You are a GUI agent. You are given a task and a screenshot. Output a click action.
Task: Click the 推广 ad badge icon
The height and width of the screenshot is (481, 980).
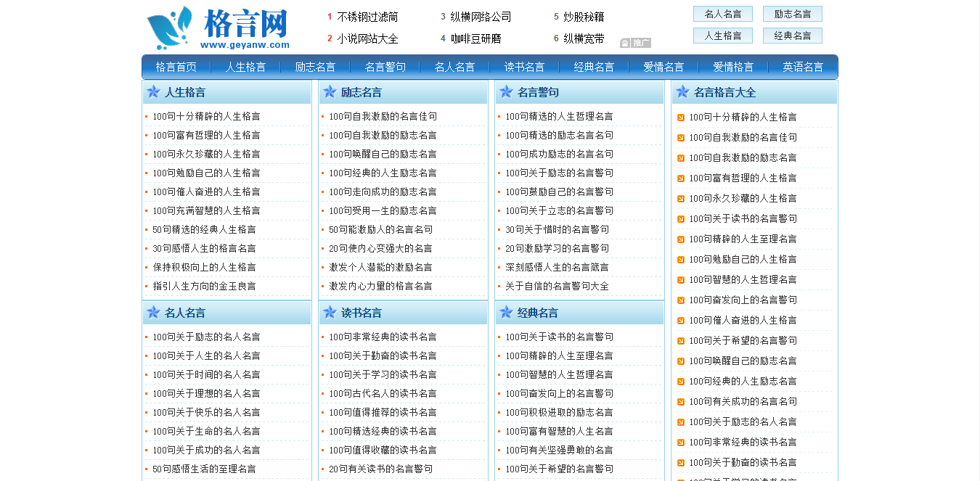(x=635, y=43)
